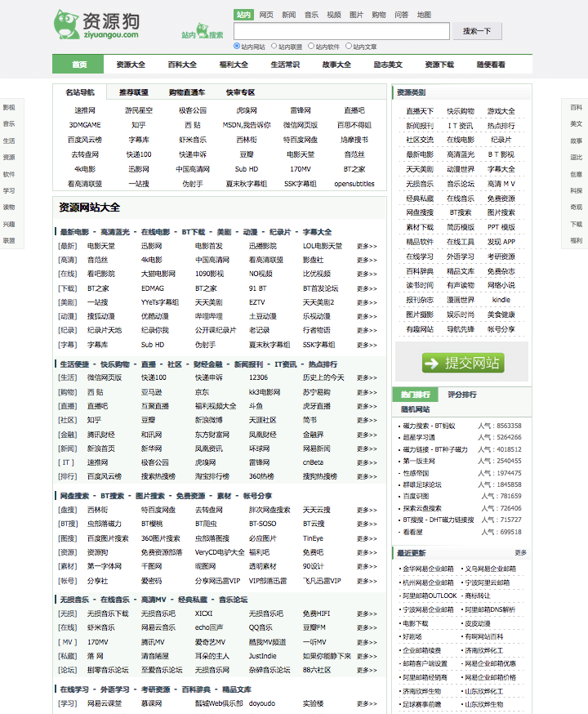Open the 阿里邮箱OUTLOOK recent update link

pos(430,596)
